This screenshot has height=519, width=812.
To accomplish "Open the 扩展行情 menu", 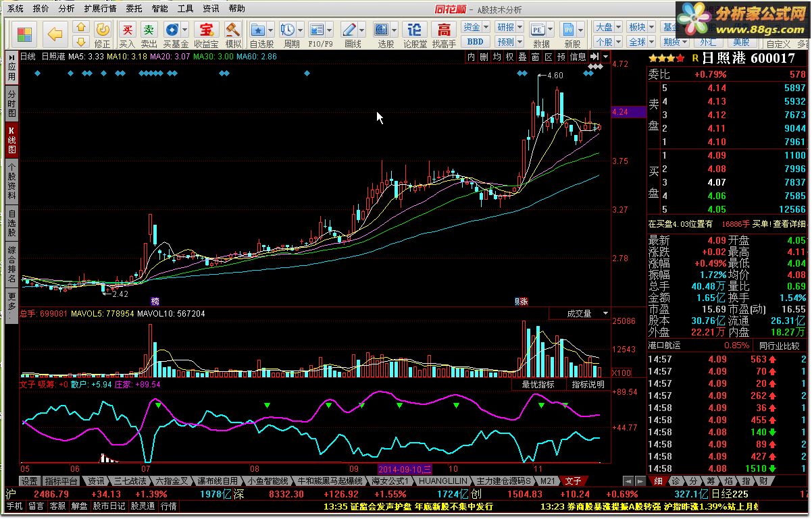I will tap(101, 9).
